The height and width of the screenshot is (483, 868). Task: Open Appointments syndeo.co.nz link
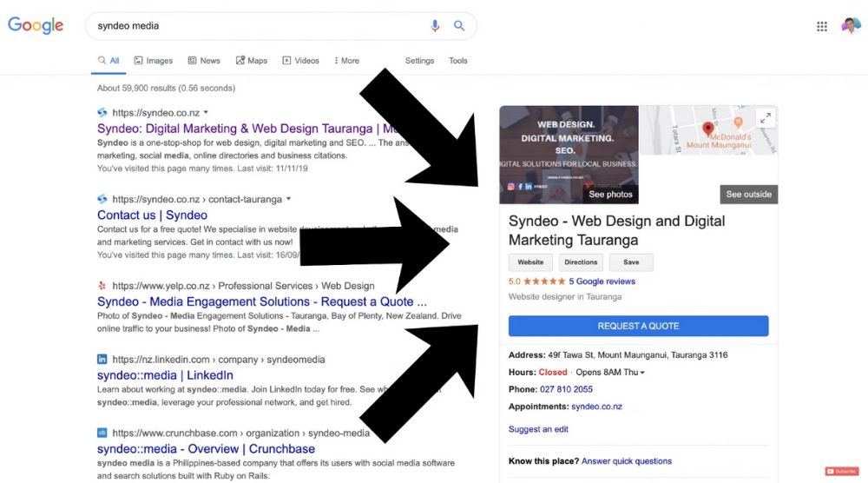tap(597, 407)
